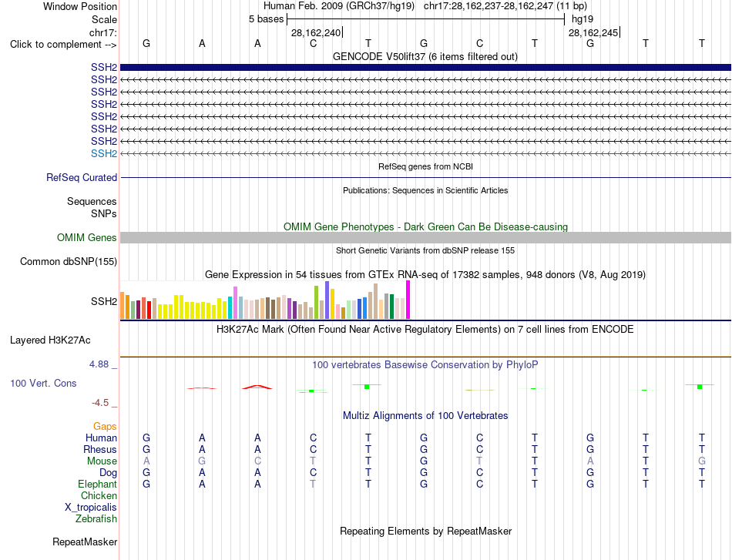
Task: Click 'RefSeq genes from NCBI' title
Action: [x=425, y=166]
